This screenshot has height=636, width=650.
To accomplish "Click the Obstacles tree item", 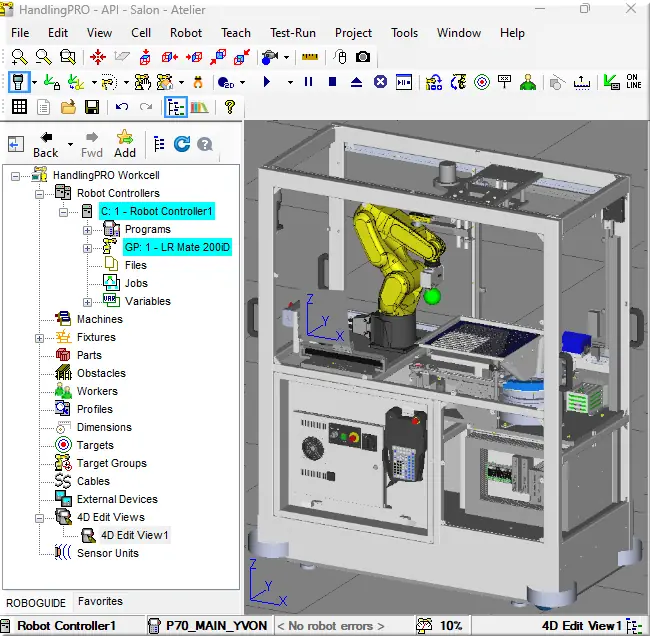I will (x=101, y=373).
